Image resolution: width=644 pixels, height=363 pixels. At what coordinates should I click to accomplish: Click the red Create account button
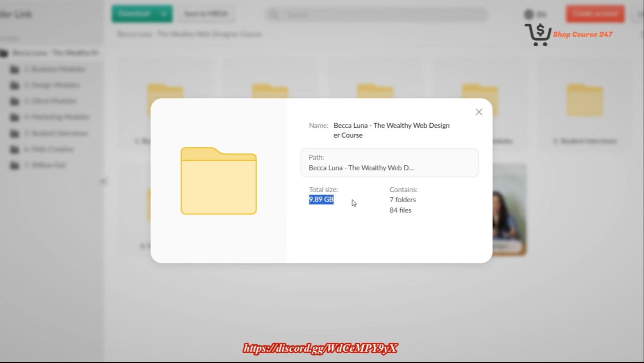595,14
